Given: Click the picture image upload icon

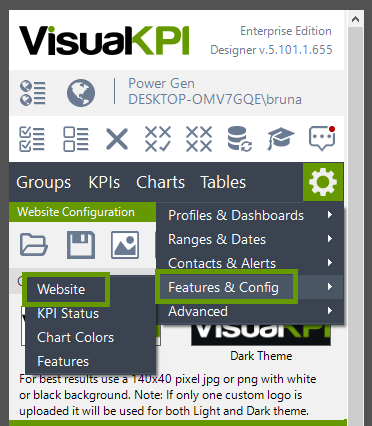Looking at the screenshot, I should pos(125,245).
